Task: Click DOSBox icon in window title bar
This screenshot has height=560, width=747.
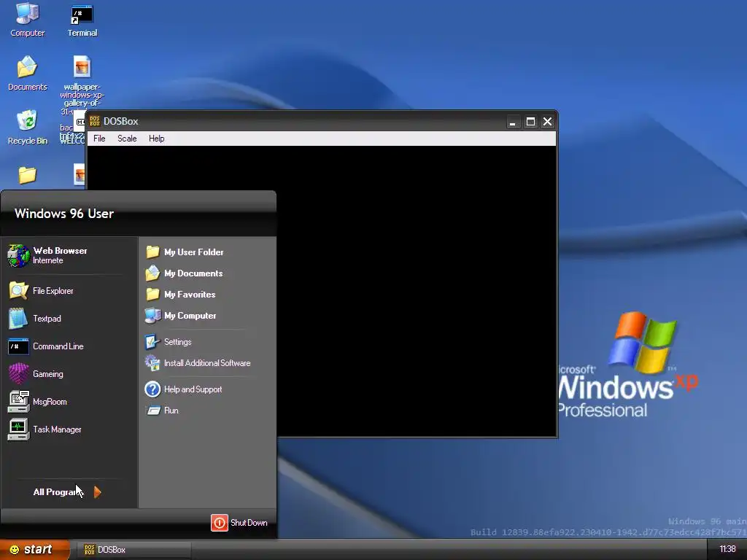Action: (95, 122)
